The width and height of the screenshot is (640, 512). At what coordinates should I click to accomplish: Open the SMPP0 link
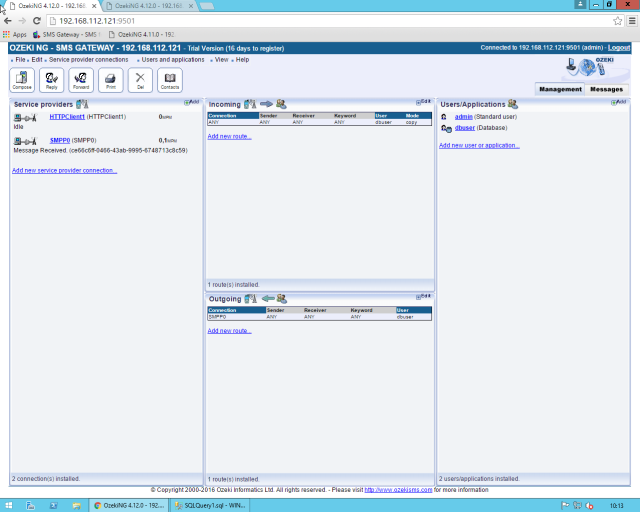click(x=60, y=140)
